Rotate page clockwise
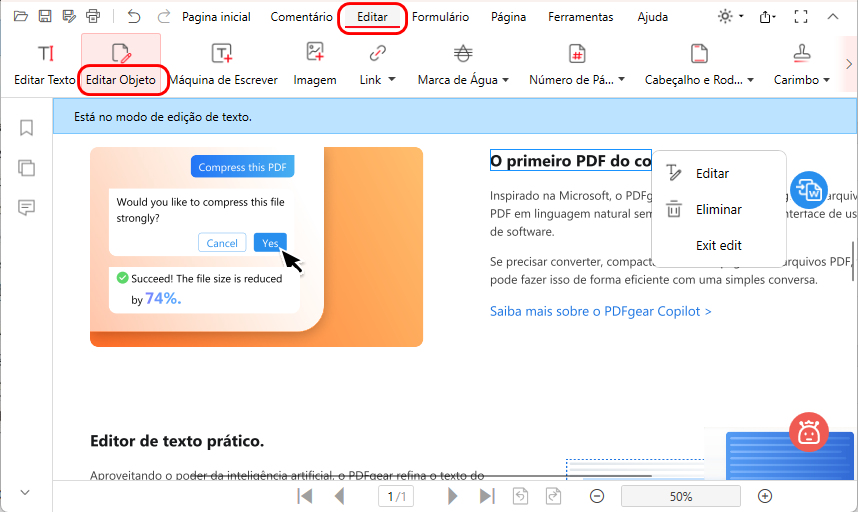Screen dimensions: 858x512 click(x=554, y=496)
